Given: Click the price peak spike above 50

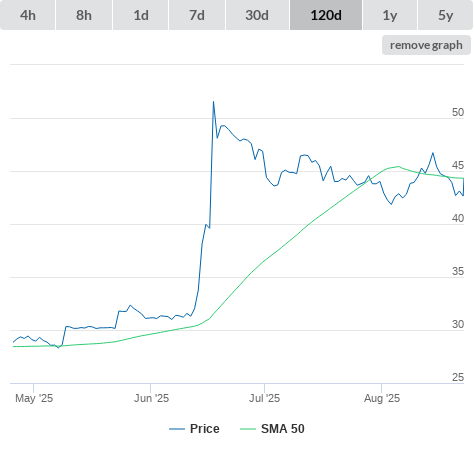Looking at the screenshot, I should (213, 102).
